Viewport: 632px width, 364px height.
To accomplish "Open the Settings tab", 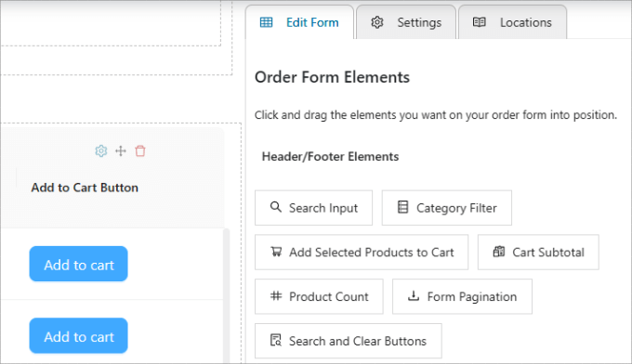I will (x=406, y=22).
